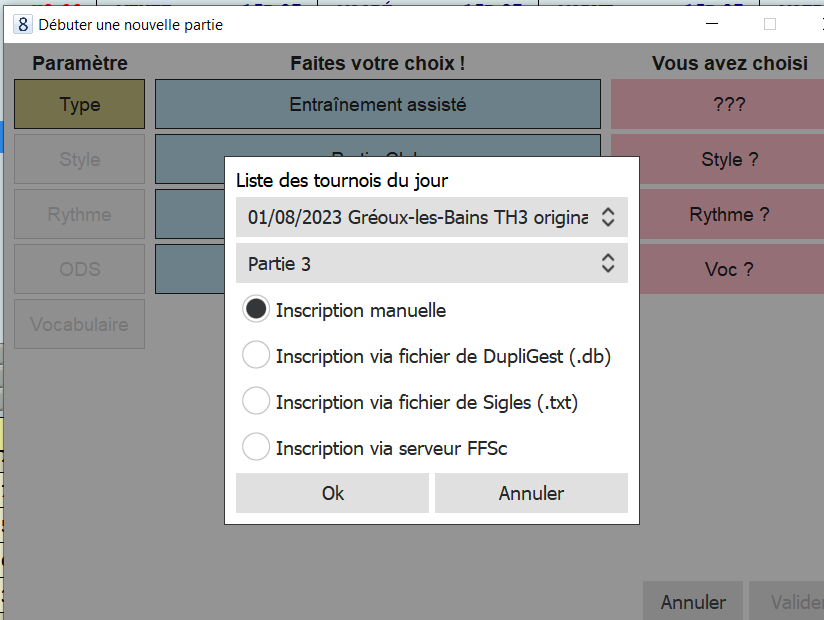824x620 pixels.
Task: Expand the Partie 3 dropdown
Action: [431, 264]
